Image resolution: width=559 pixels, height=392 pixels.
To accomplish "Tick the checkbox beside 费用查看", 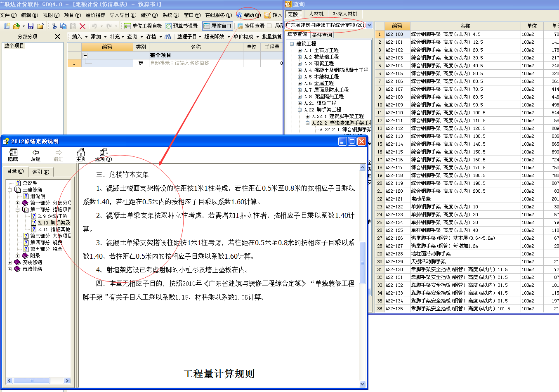I will click(x=269, y=26).
